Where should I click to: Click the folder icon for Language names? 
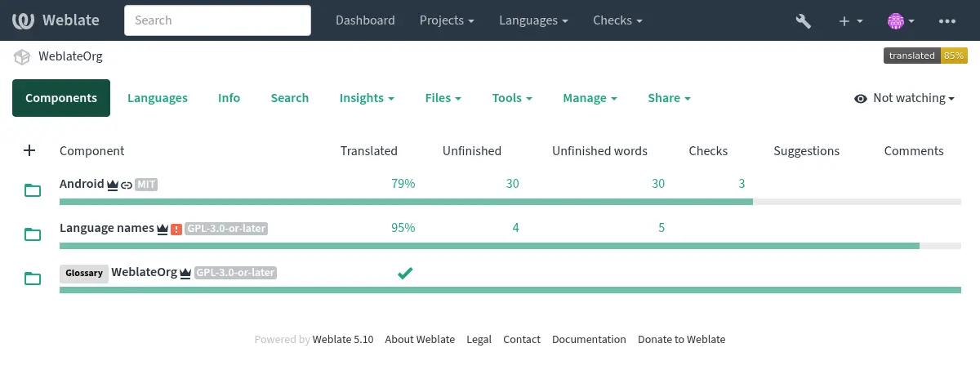coord(33,234)
